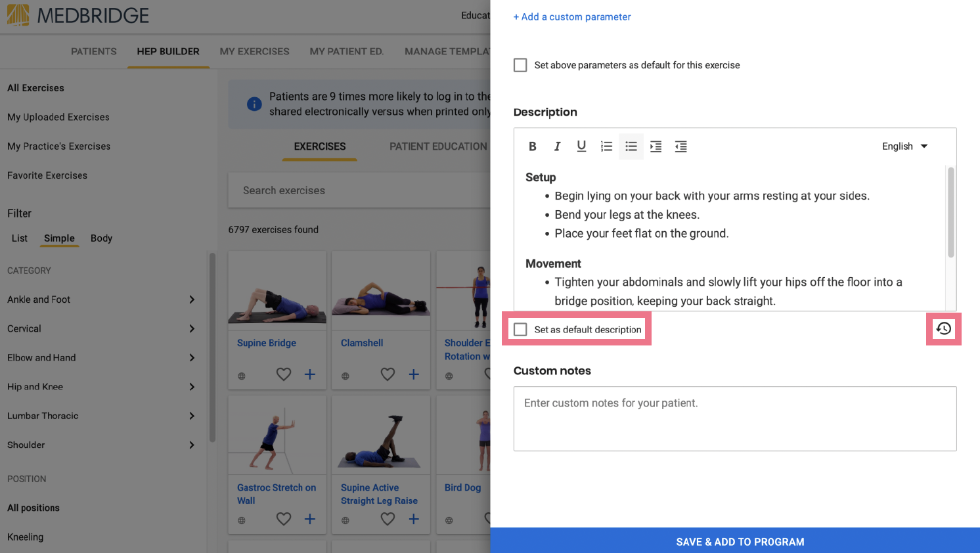This screenshot has width=980, height=553.
Task: Switch to the Exercises sub-tab
Action: [320, 146]
